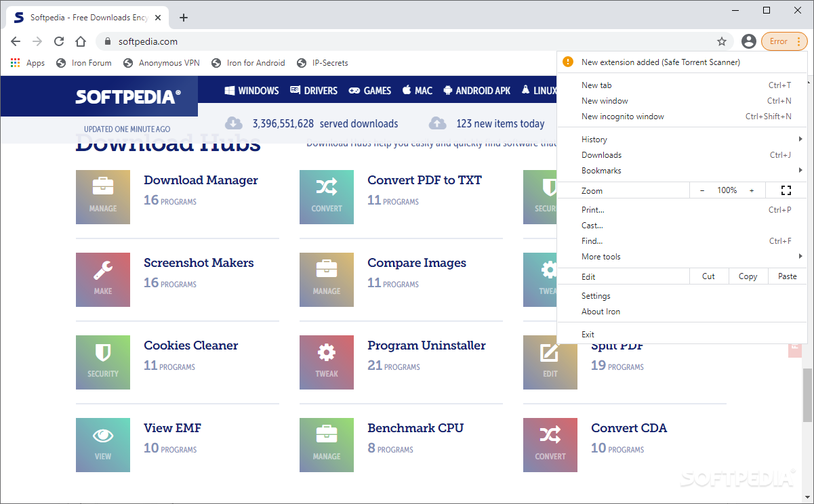Click the browser Back arrow

pyautogui.click(x=16, y=41)
